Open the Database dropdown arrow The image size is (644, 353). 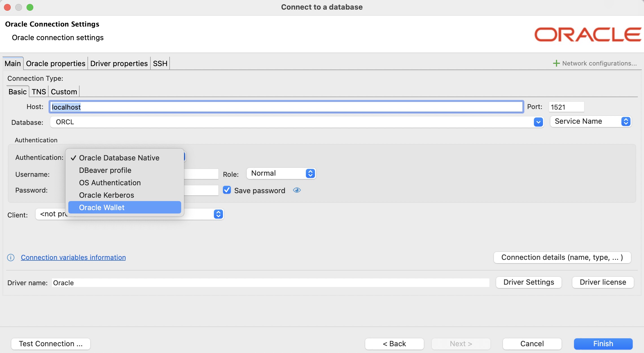tap(538, 122)
